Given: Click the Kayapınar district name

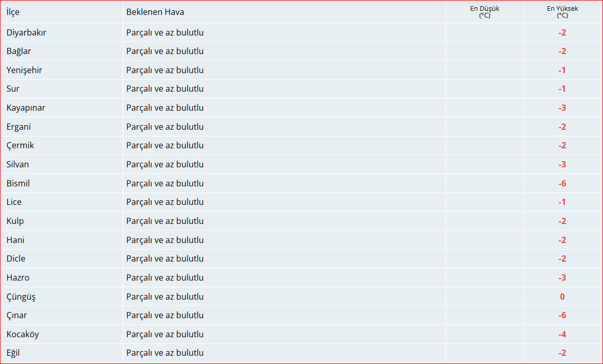Looking at the screenshot, I should point(26,108).
